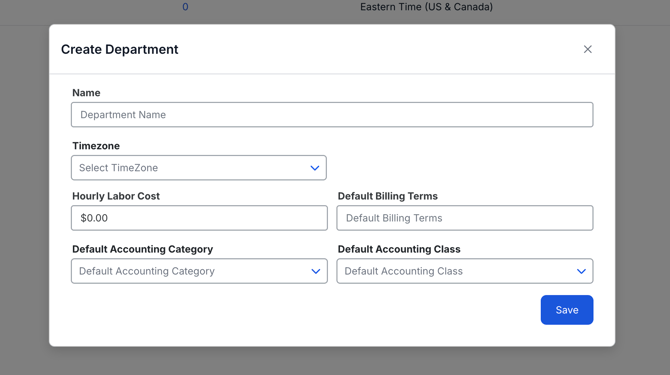The width and height of the screenshot is (670, 375).
Task: Close the Create Department dialog
Action: click(x=588, y=49)
